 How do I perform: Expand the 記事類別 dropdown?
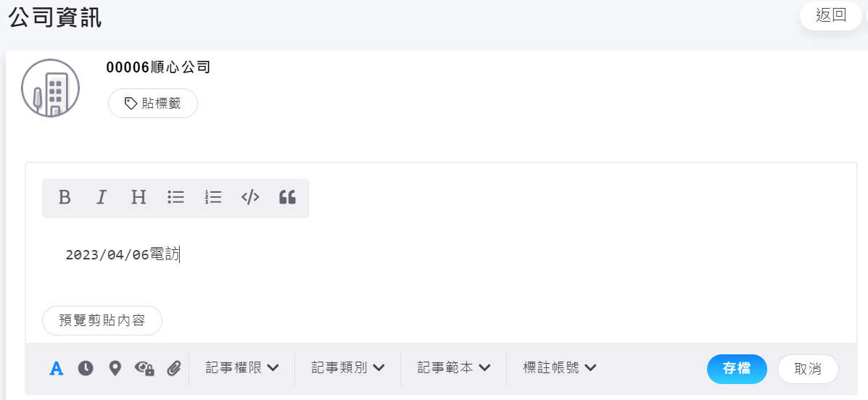pyautogui.click(x=348, y=368)
